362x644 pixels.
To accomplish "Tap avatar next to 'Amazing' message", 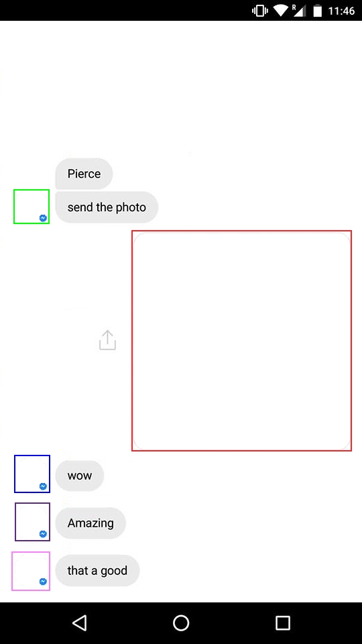I will click(32, 522).
